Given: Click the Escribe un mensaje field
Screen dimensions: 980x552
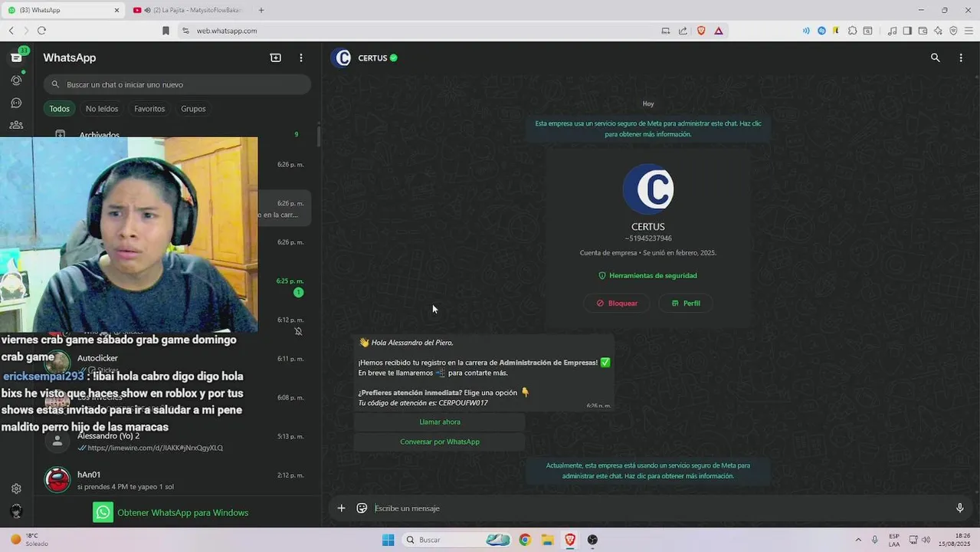Looking at the screenshot, I should pos(659,508).
